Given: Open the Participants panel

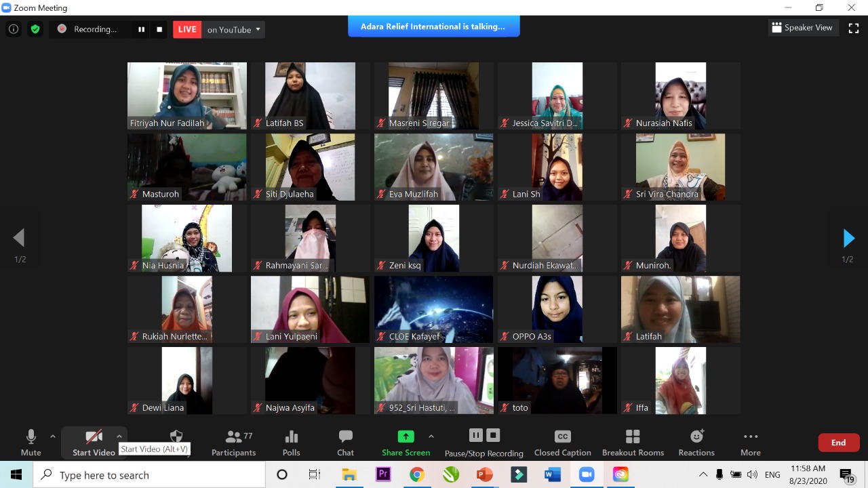Looking at the screenshot, I should [233, 443].
